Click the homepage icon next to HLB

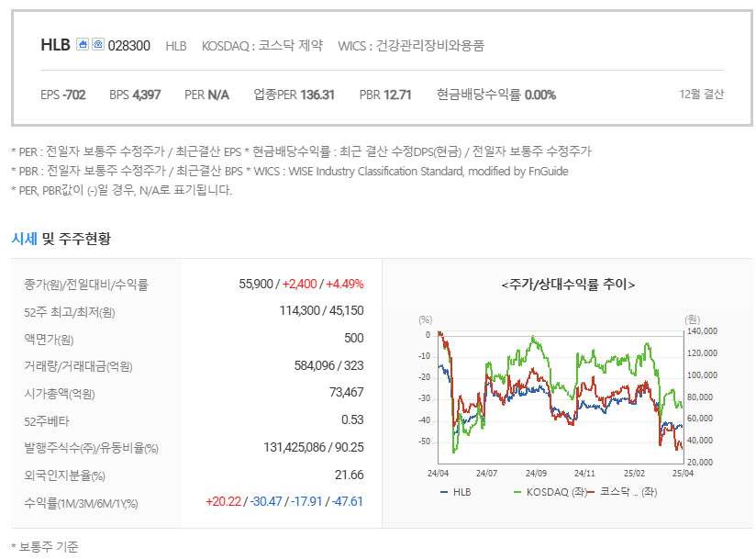[83, 44]
